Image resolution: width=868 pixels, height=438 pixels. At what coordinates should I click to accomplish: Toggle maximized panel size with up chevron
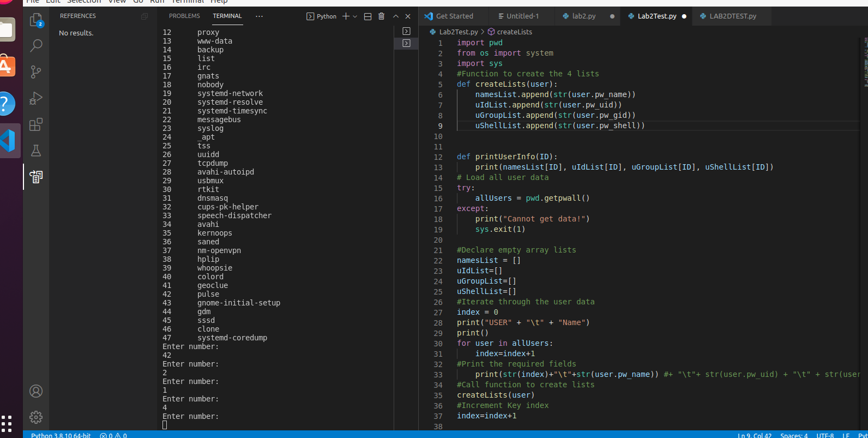click(395, 16)
